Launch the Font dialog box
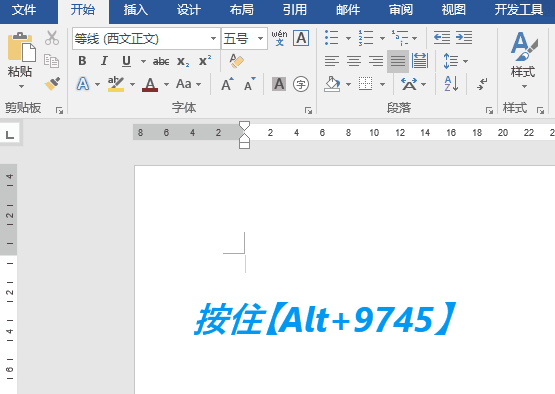 click(308, 110)
